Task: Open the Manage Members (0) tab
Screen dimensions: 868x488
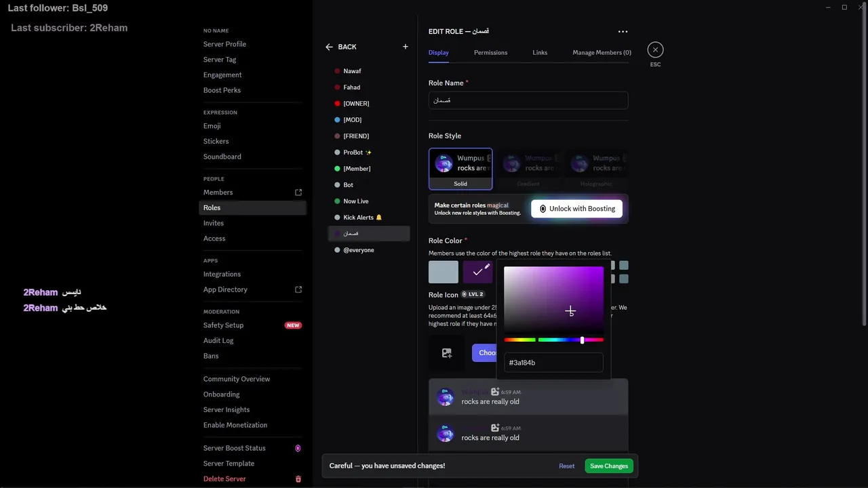Action: click(601, 52)
